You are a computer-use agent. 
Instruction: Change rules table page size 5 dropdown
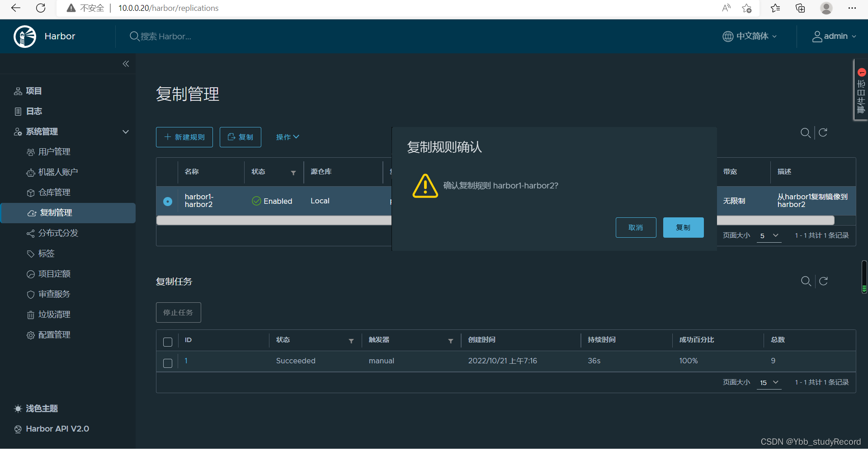point(769,235)
